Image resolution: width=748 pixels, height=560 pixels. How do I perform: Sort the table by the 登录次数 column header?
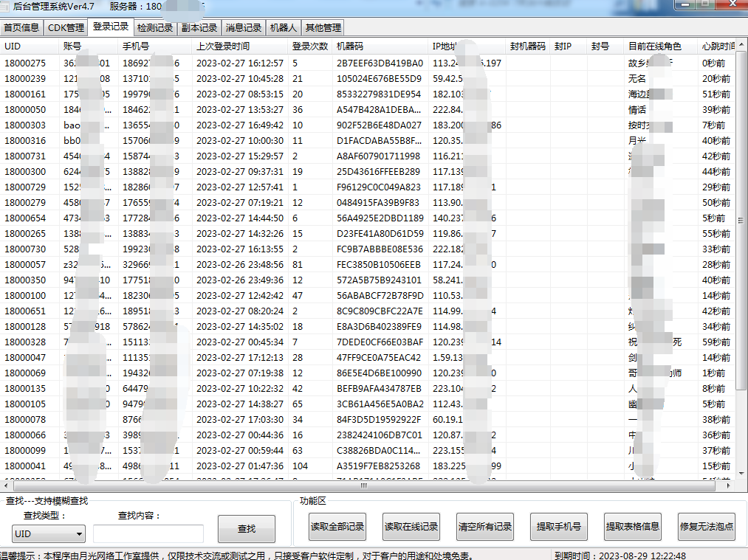309,46
